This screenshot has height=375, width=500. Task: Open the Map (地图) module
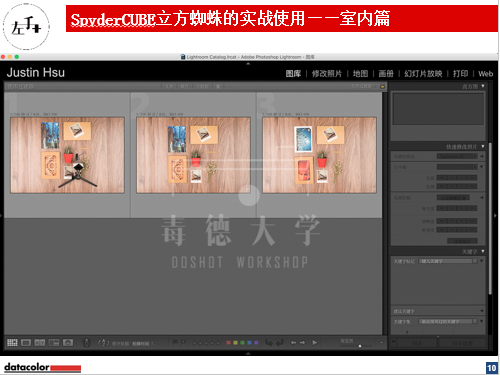(x=360, y=74)
